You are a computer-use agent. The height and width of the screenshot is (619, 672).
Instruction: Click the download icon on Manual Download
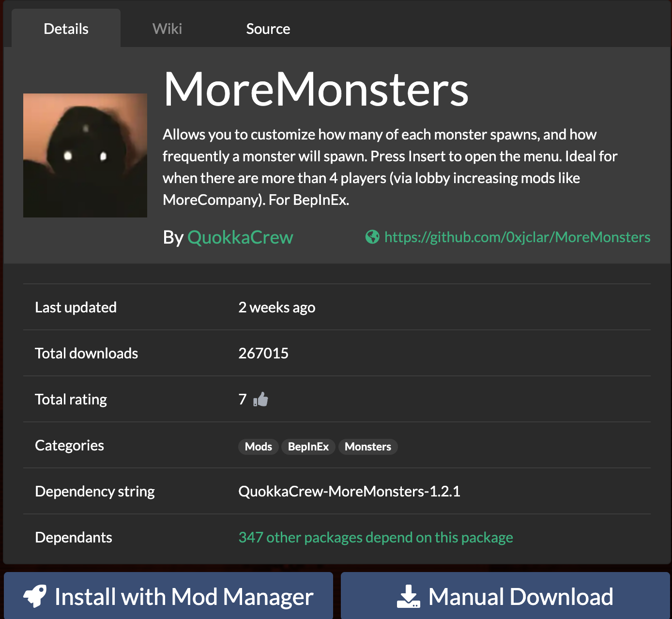[x=409, y=596]
